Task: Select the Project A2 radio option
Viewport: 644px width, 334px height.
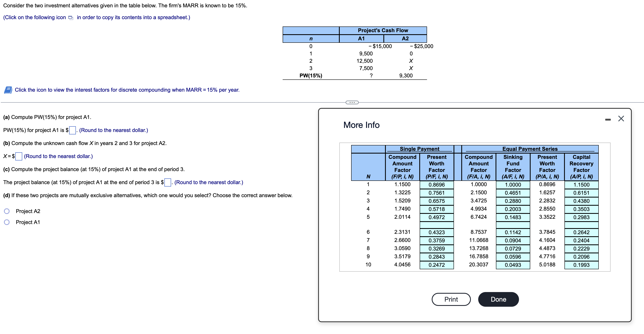Action: [7, 211]
